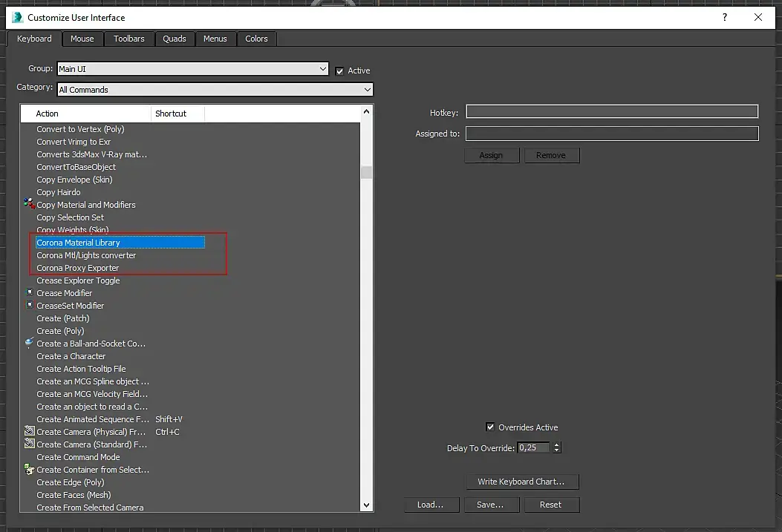Viewport: 782px width, 532px height.
Task: Click the Shift+V shortcut cell
Action: click(x=169, y=419)
